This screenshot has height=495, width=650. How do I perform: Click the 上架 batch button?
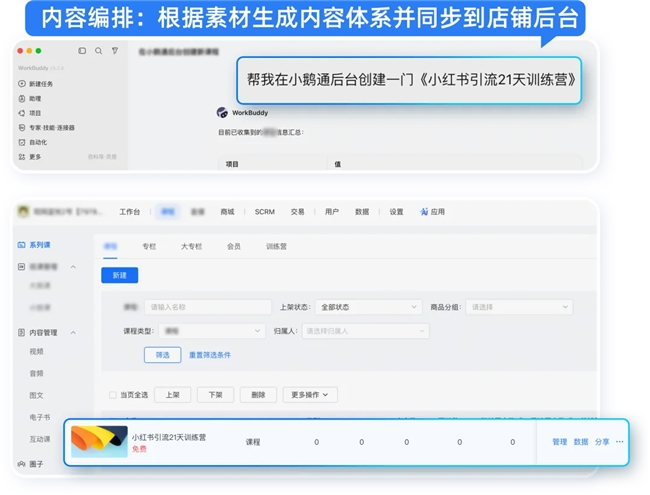(172, 395)
